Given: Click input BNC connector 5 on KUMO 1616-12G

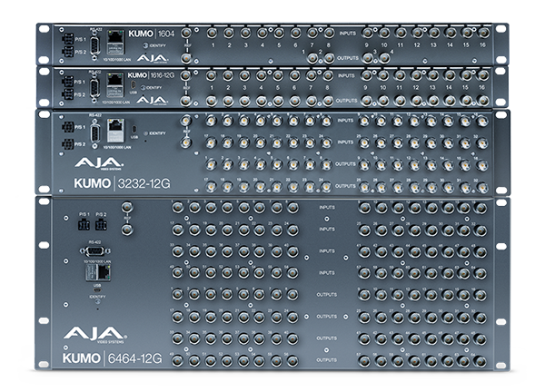Looking at the screenshot, I should (278, 75).
